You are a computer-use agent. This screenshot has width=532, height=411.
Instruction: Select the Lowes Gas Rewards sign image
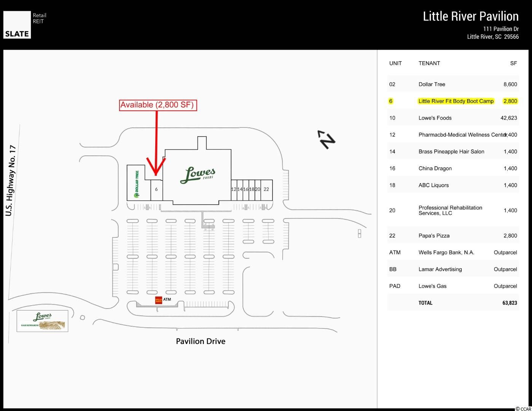43,321
